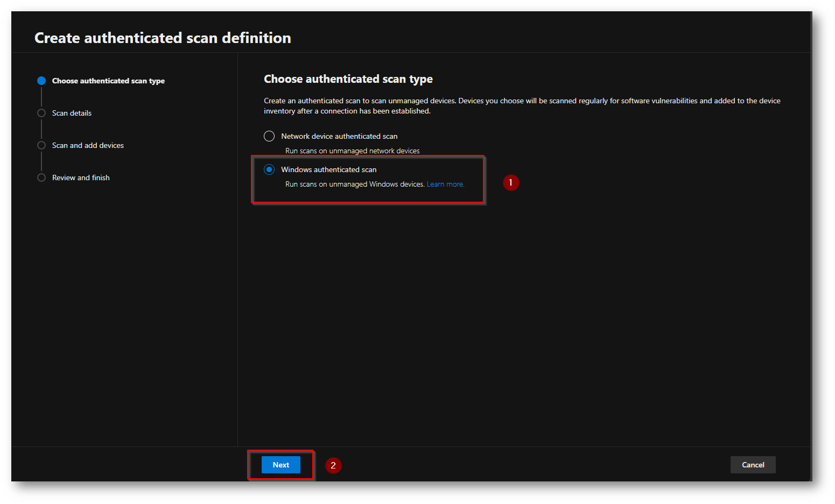Click the 'Choose authenticated scan type' heading in main pane
Screen dimensions: 835x504
point(348,79)
